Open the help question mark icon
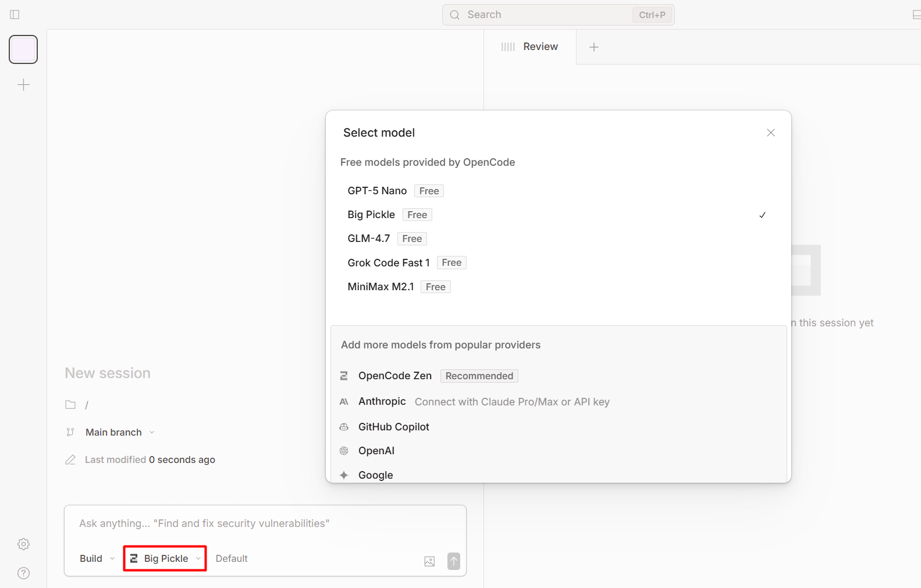 tap(23, 573)
